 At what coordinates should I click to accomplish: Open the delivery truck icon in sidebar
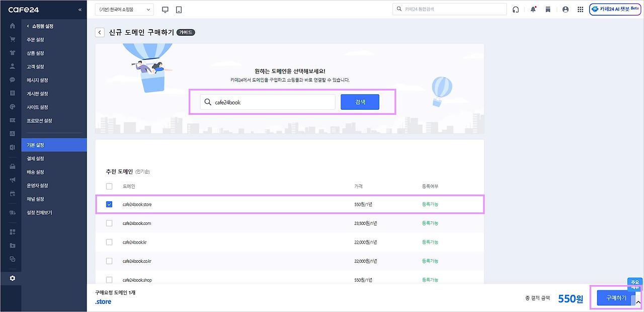coord(13,212)
